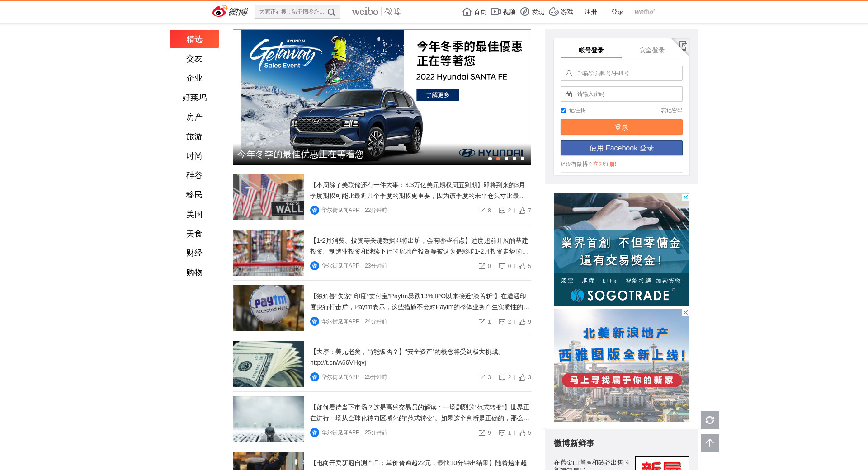
Task: Close the SogoTrade advertisement
Action: click(685, 197)
